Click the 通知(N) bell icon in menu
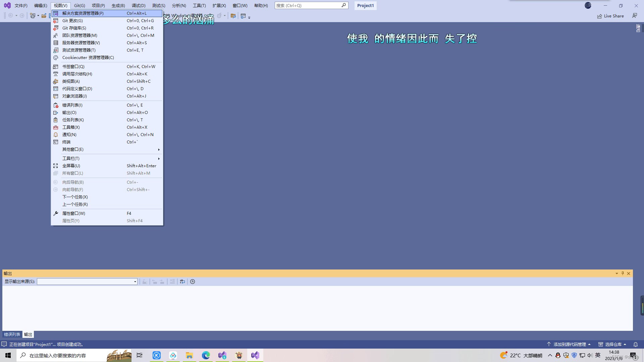This screenshot has width=644, height=362. coord(56,135)
